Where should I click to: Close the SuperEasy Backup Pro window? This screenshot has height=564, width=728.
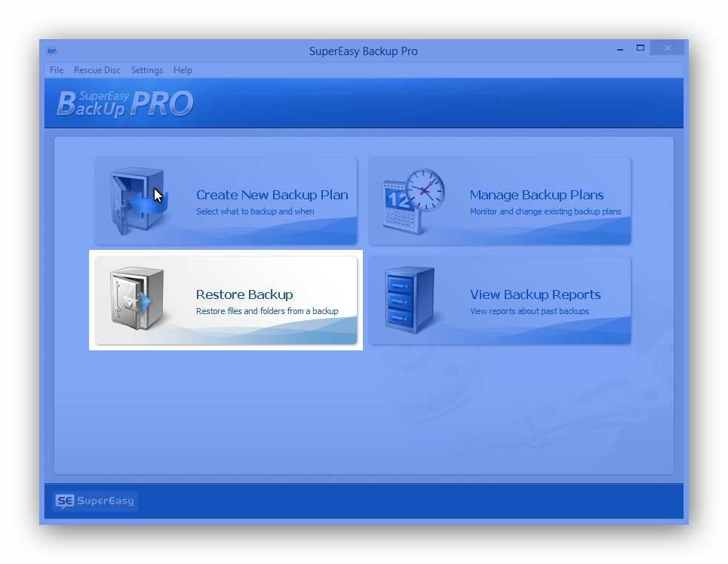pyautogui.click(x=667, y=48)
